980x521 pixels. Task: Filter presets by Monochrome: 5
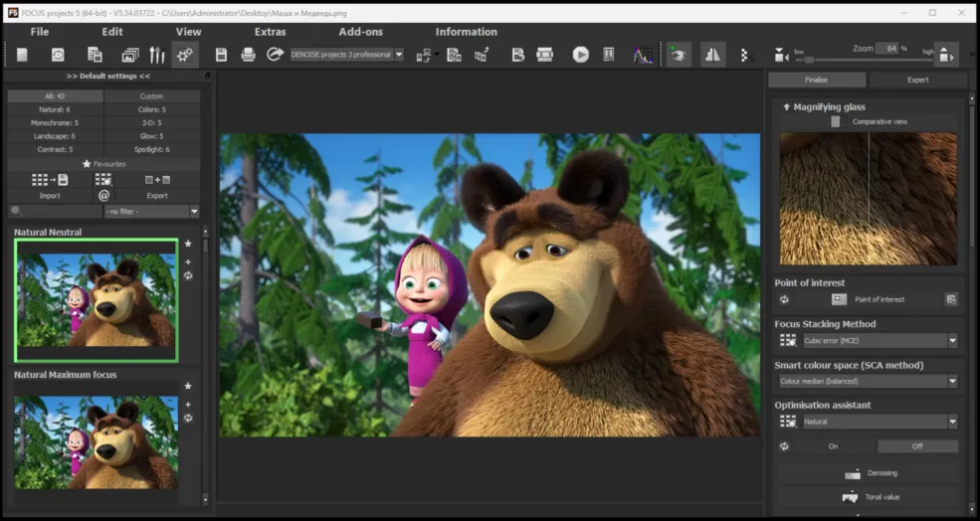point(55,123)
